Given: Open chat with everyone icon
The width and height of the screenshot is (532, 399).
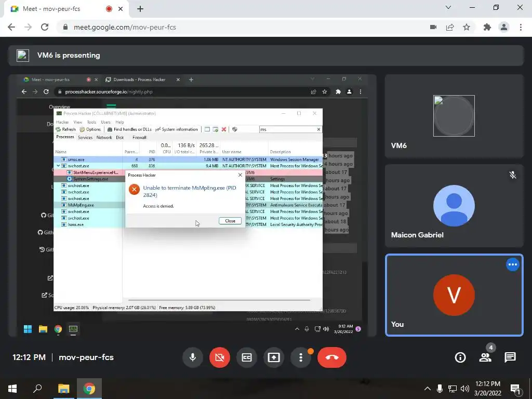Looking at the screenshot, I should coord(510,357).
